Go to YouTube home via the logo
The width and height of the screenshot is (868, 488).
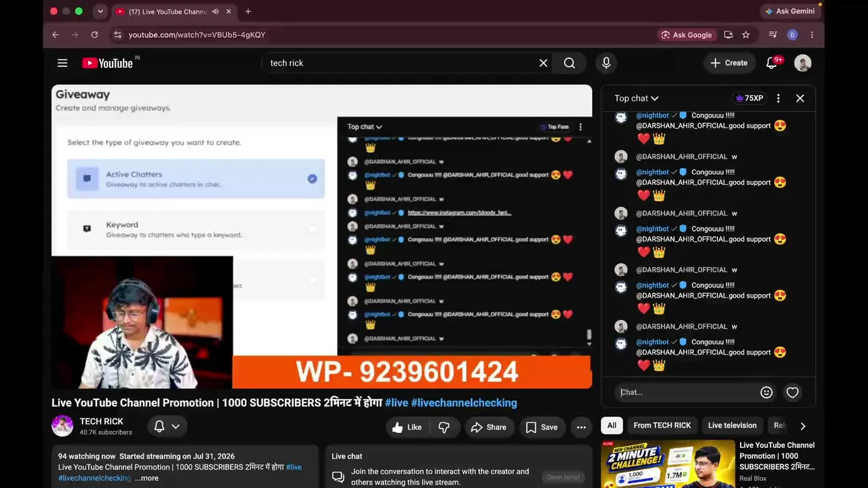click(x=108, y=63)
